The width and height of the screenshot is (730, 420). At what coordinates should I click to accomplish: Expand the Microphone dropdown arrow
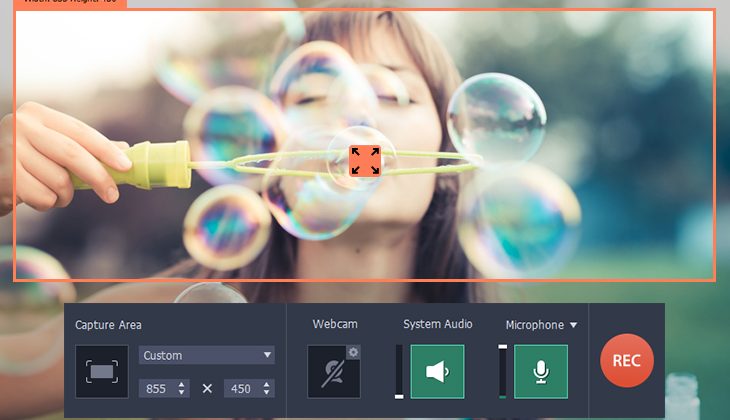[x=574, y=325]
